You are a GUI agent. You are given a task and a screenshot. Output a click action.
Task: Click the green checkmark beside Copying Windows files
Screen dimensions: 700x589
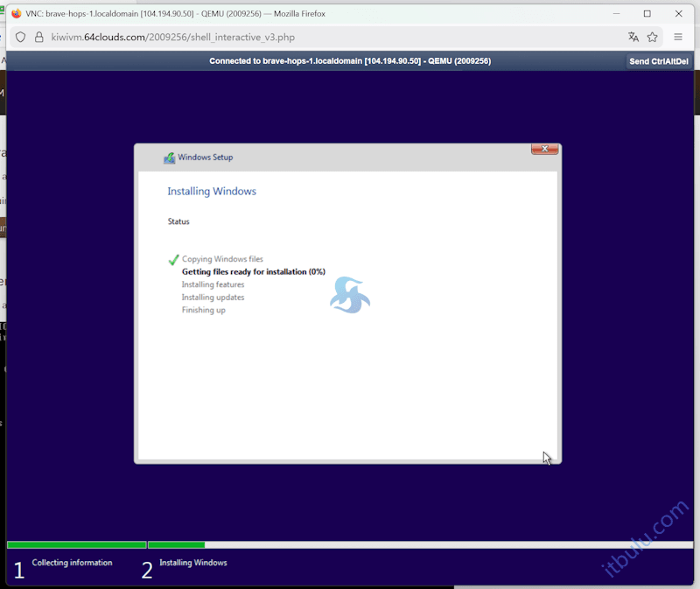coord(173,260)
